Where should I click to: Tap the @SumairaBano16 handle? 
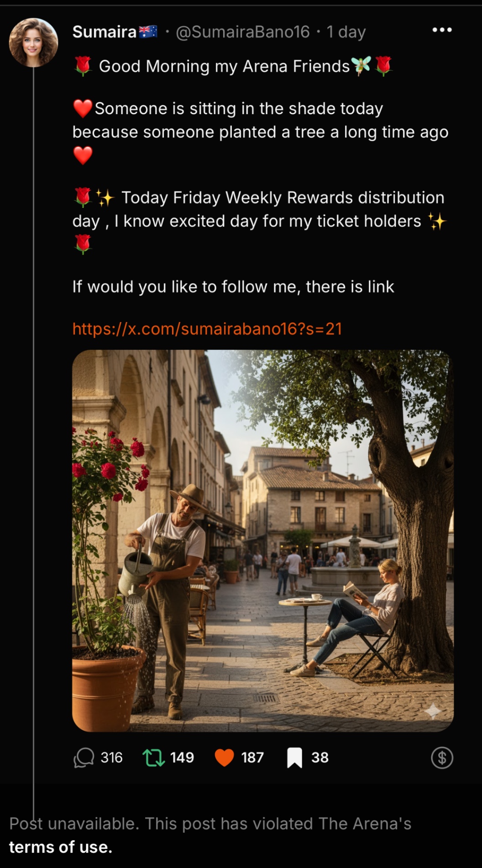tap(242, 32)
